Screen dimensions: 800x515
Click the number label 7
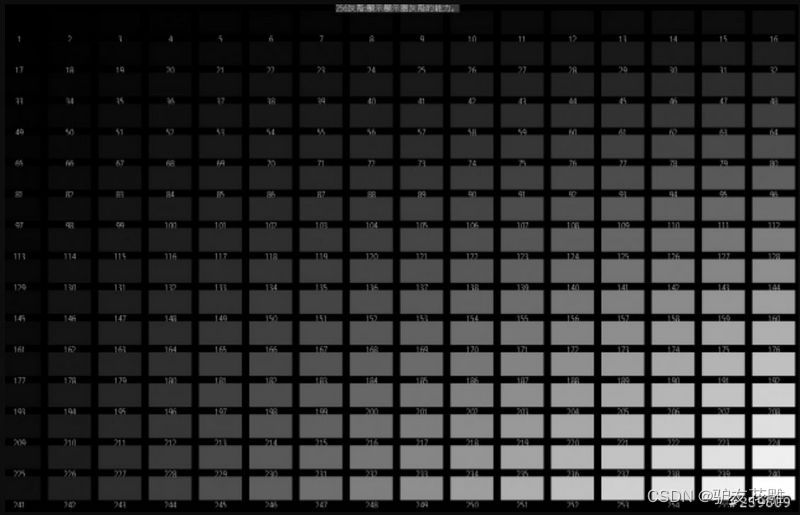click(321, 39)
